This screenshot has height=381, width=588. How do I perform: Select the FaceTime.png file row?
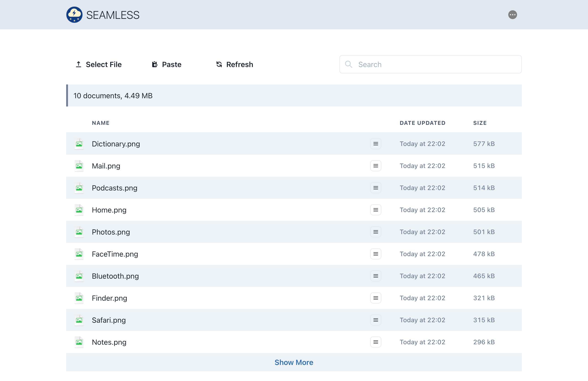(222, 254)
